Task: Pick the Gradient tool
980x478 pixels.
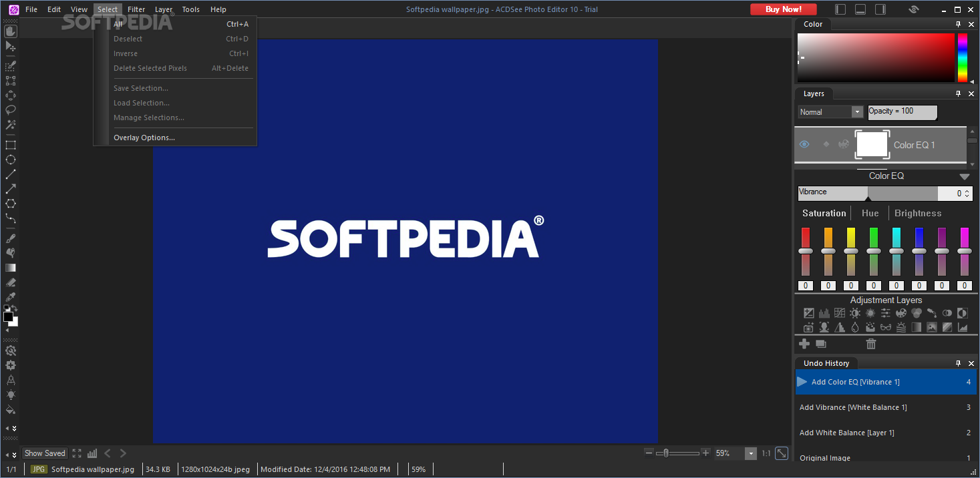Action: click(x=10, y=268)
